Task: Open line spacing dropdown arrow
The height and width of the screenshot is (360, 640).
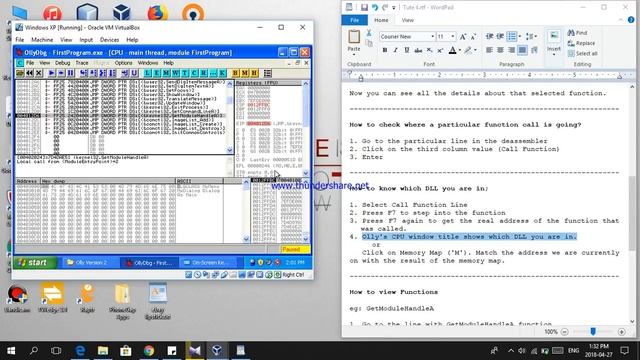Action: pyautogui.click(x=536, y=36)
